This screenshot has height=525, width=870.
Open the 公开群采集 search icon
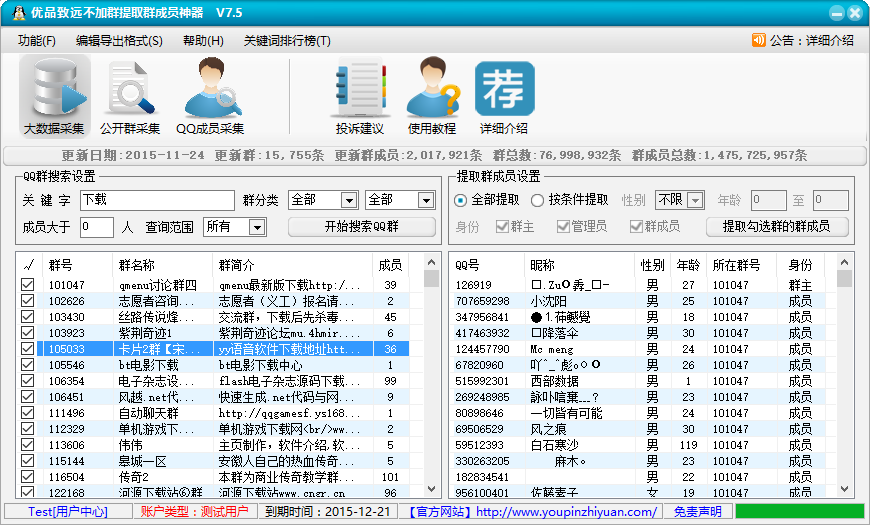coord(130,90)
